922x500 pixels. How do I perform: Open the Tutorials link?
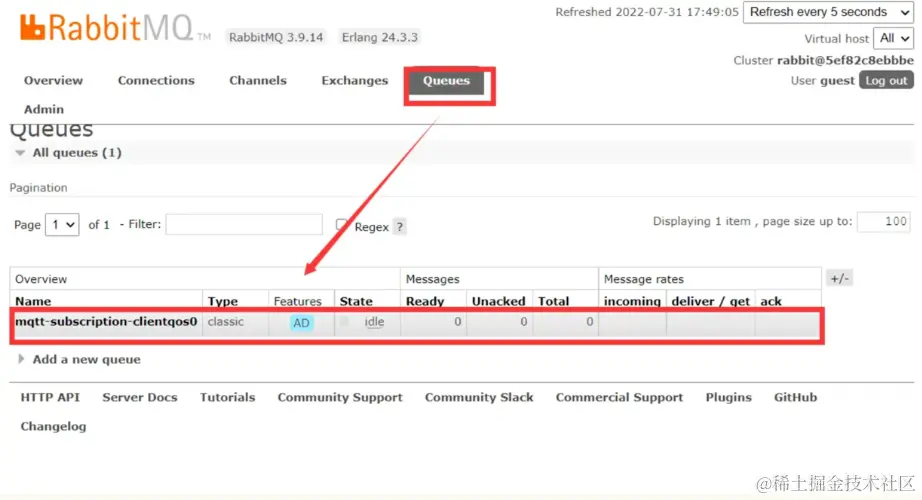pos(228,398)
